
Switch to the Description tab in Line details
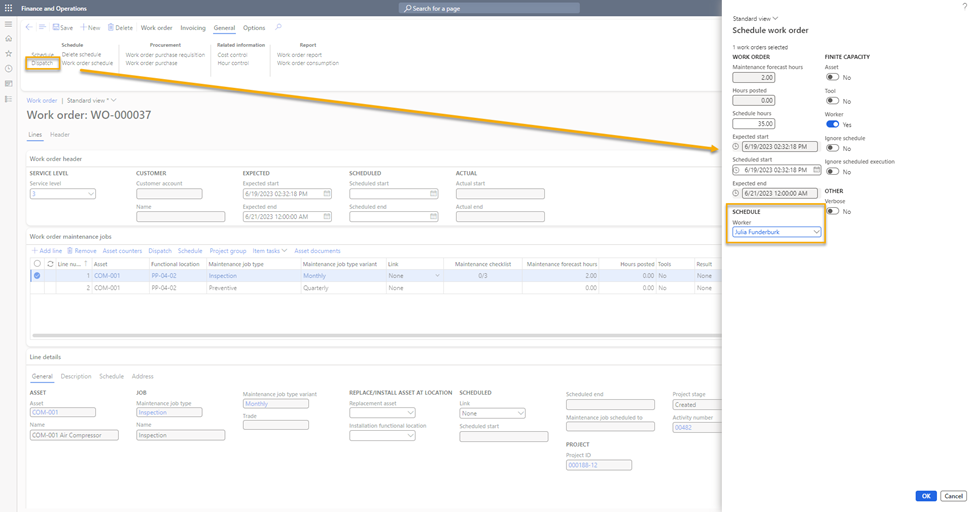(x=76, y=377)
